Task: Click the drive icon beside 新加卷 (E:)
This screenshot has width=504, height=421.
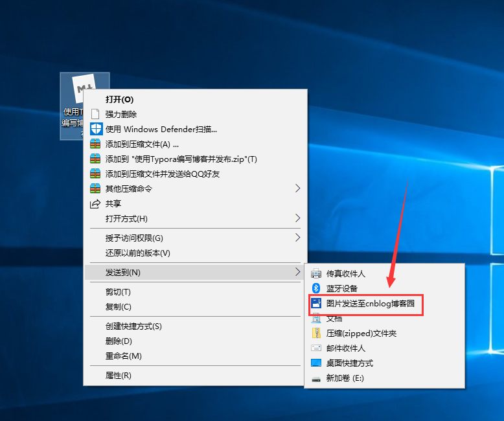Action: (x=316, y=379)
